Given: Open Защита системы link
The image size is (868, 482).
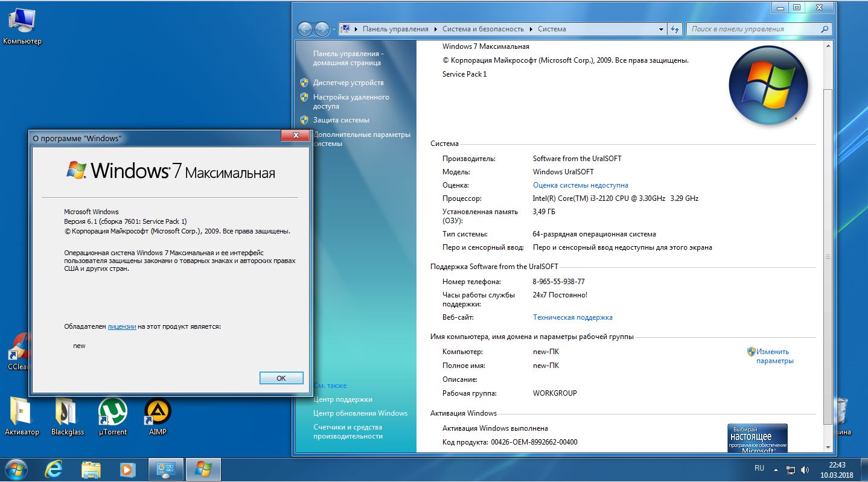Looking at the screenshot, I should (x=341, y=120).
